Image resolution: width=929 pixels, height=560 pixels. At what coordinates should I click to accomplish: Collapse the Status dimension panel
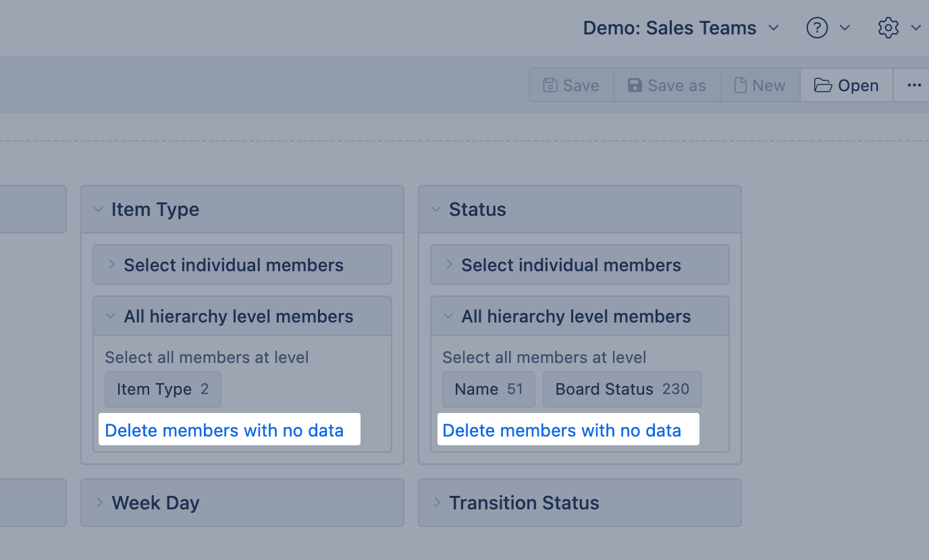click(x=437, y=210)
